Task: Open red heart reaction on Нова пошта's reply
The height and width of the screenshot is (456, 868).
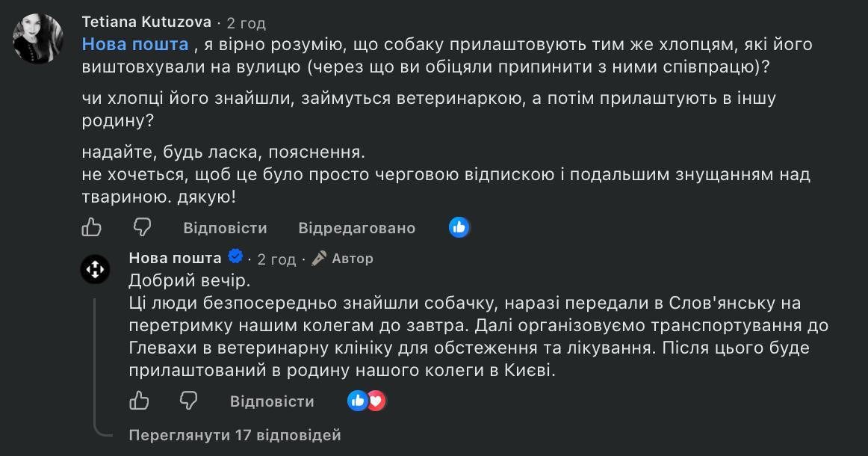Action: tap(376, 401)
